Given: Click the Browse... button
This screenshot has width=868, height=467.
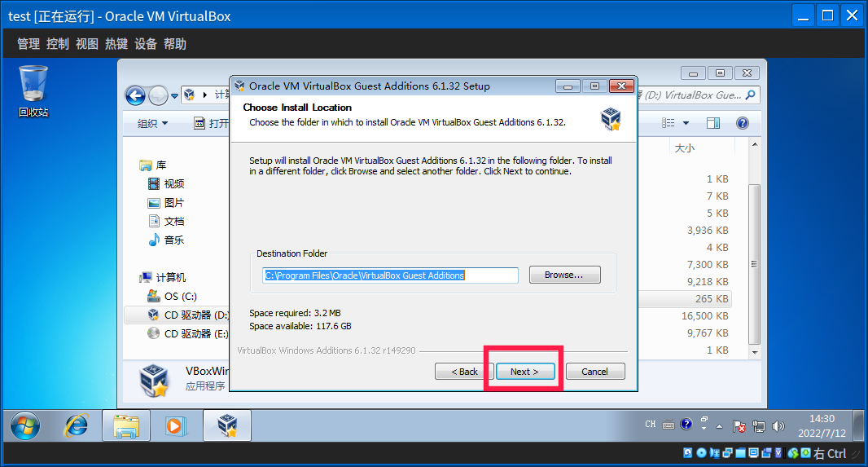Looking at the screenshot, I should coord(564,275).
